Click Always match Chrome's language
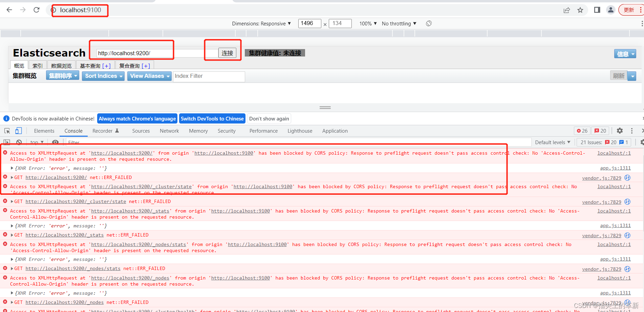The height and width of the screenshot is (312, 644). [137, 118]
